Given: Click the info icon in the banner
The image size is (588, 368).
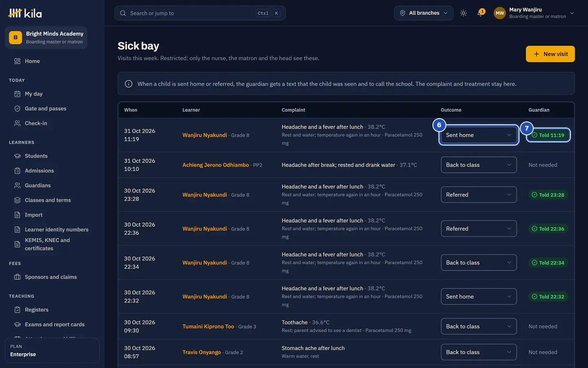Looking at the screenshot, I should pyautogui.click(x=129, y=84).
